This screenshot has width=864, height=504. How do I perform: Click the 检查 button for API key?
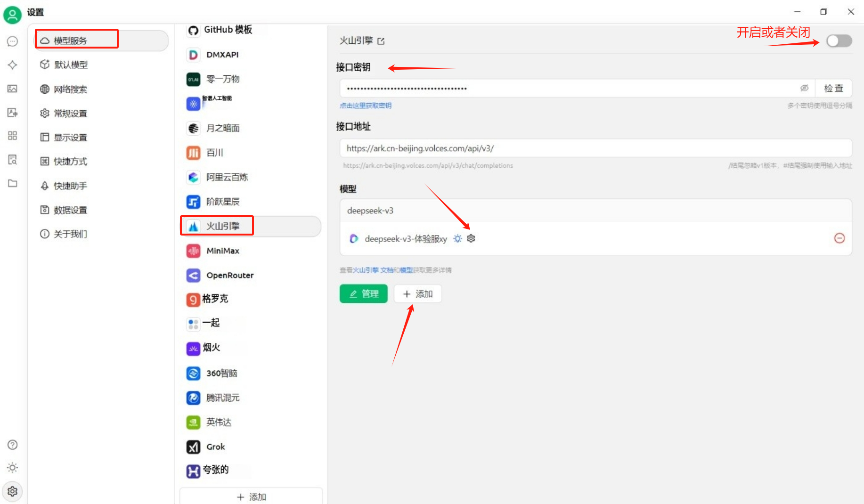coord(833,88)
